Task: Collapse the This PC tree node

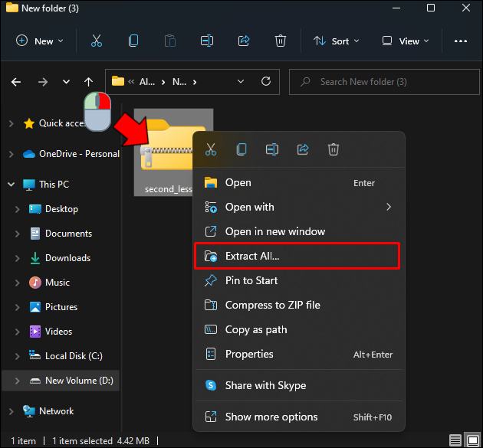Action: click(x=11, y=185)
